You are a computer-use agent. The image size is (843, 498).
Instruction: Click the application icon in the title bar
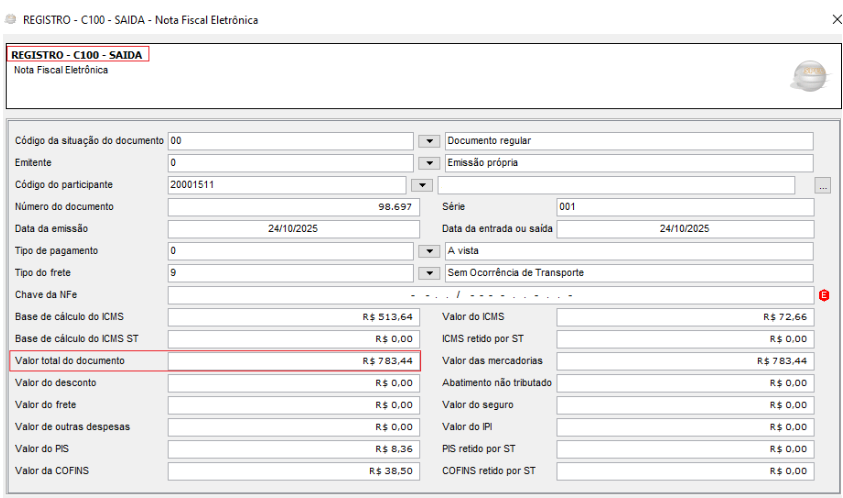tap(11, 19)
